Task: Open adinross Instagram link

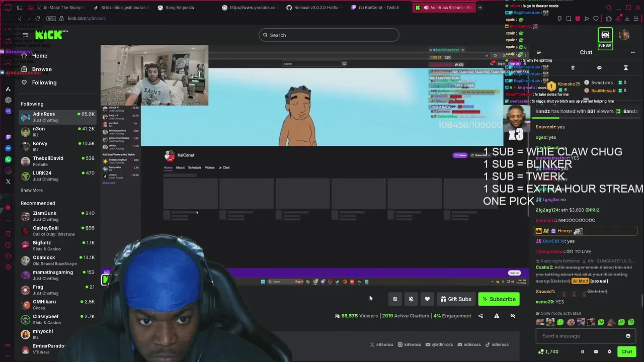Action: [409, 344]
